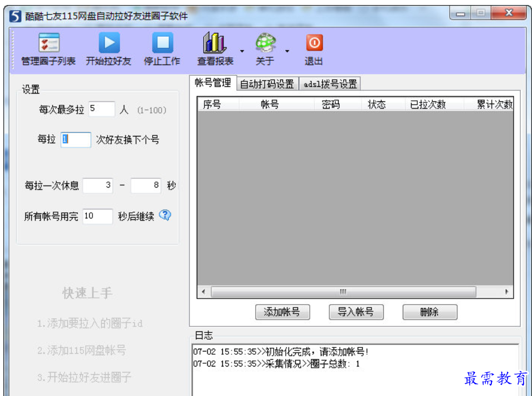Focus the minimum rest seconds field
532x396 pixels.
(x=97, y=185)
